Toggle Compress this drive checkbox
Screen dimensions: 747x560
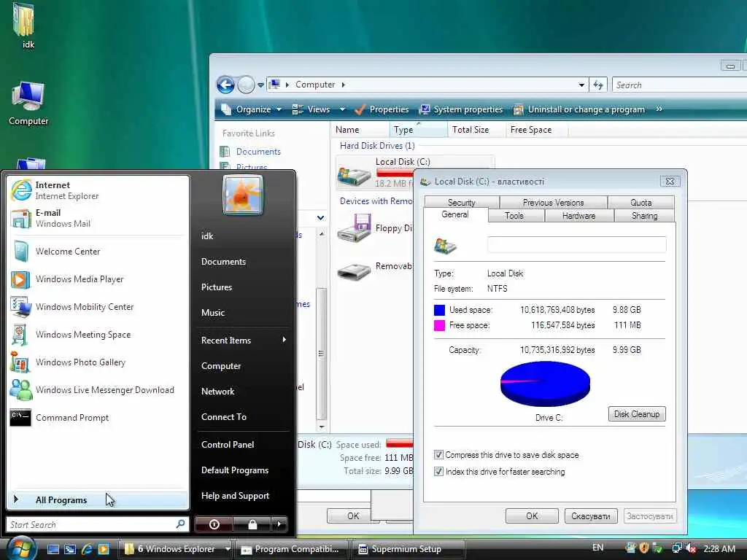(438, 455)
